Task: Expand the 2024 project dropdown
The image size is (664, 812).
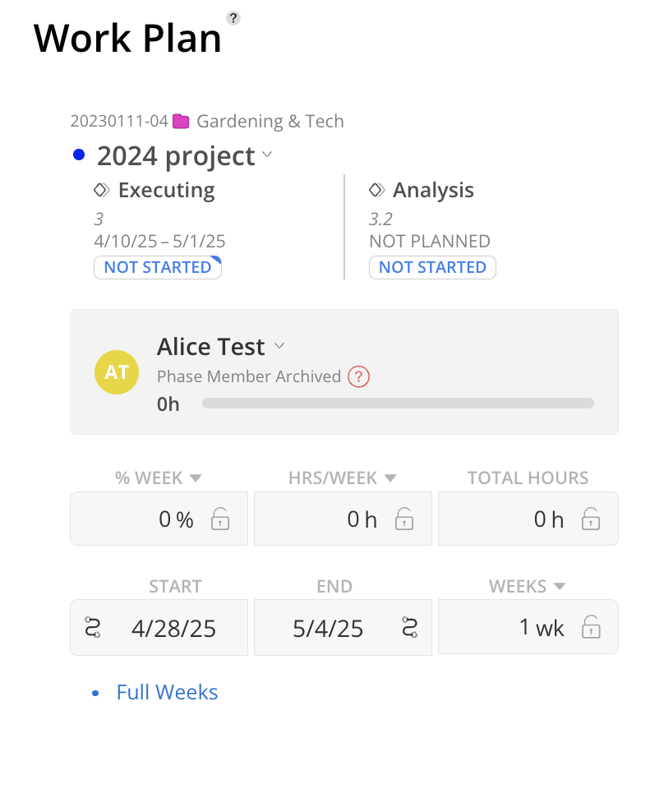Action: pos(267,155)
